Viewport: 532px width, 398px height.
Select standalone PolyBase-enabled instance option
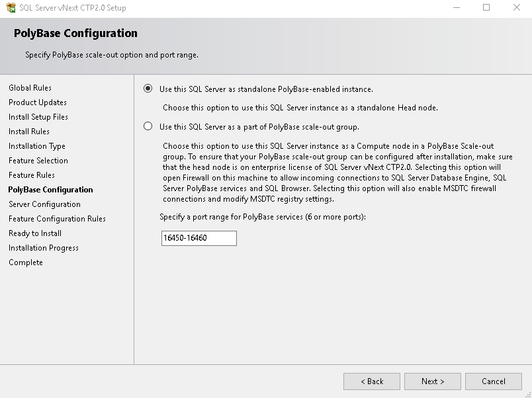click(x=148, y=89)
